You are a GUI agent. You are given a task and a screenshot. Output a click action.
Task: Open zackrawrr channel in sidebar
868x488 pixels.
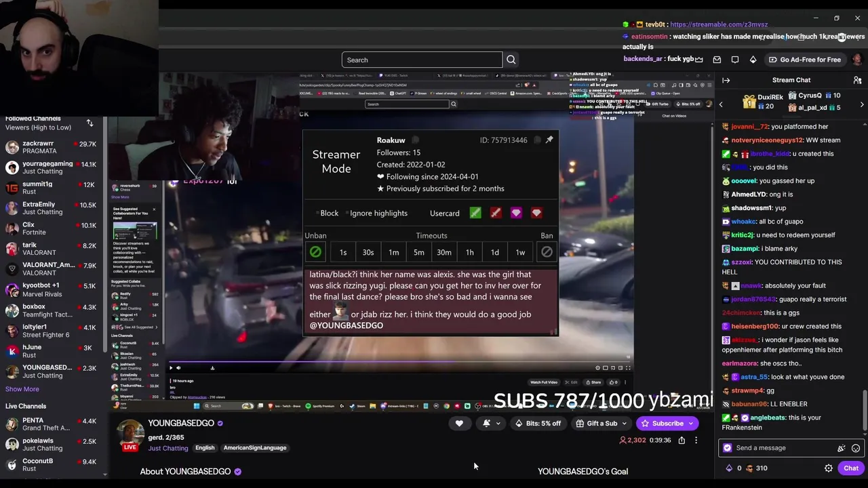click(x=51, y=147)
